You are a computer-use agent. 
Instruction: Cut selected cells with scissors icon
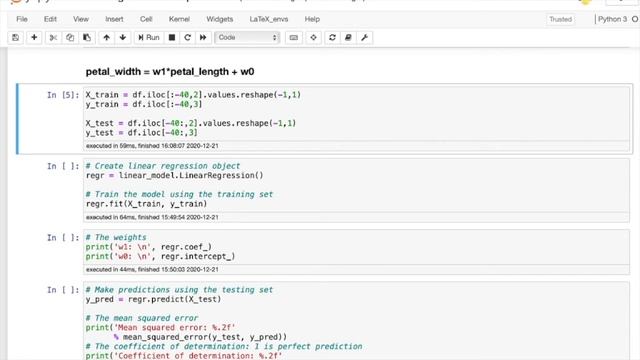53,38
